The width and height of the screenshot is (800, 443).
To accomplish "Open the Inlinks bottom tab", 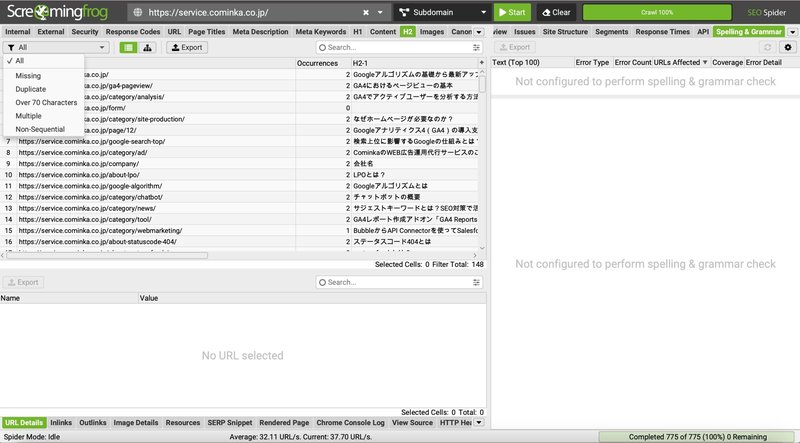I will pos(61,423).
